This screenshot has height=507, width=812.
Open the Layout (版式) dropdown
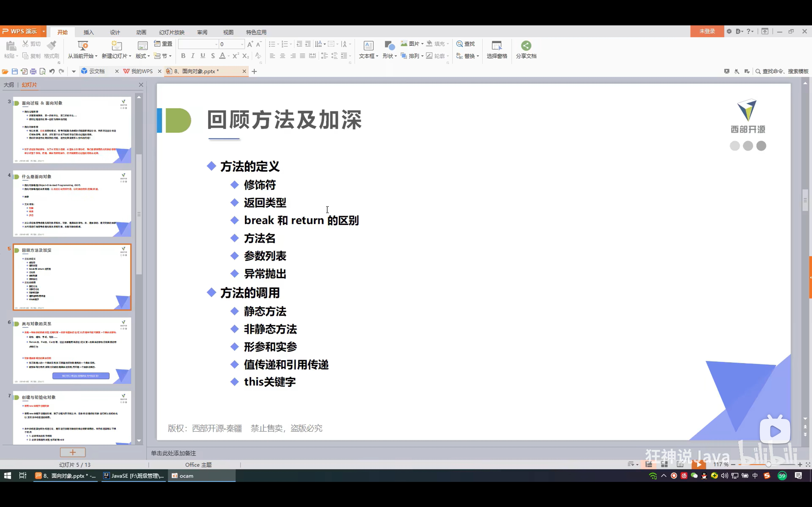148,56
